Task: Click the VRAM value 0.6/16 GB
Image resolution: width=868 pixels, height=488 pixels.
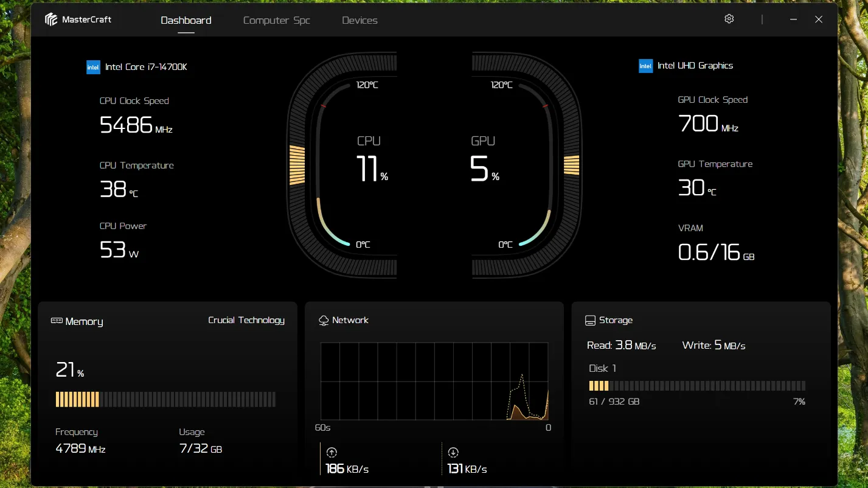Action: (716, 252)
